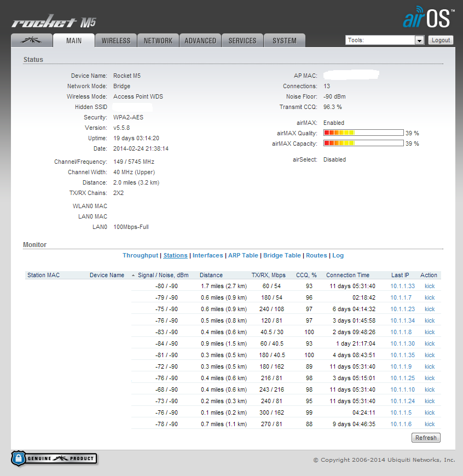Screen dimensions: 463x476
Task: Kick the station at 10.1.1.23
Action: [x=430, y=309]
